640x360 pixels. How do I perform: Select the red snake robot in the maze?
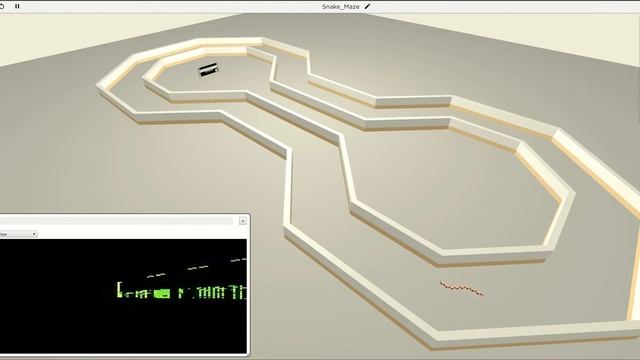[x=461, y=288]
